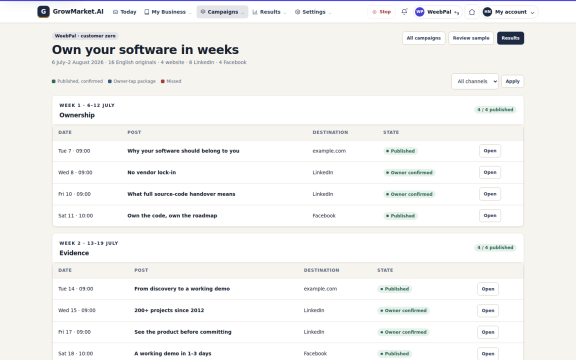Click 'See the product before committing' title
This screenshot has width=576, height=360.
click(183, 332)
